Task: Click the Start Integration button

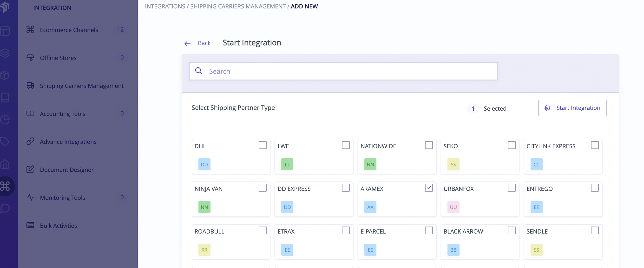Action: point(572,108)
